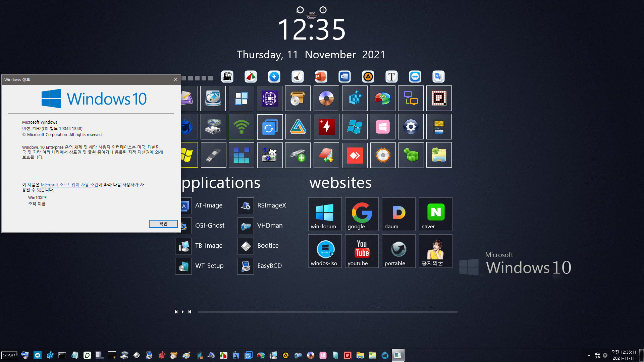Launch the blue sync arrows tile in launcher
Image resolution: width=644 pixels, height=362 pixels.
point(270,127)
